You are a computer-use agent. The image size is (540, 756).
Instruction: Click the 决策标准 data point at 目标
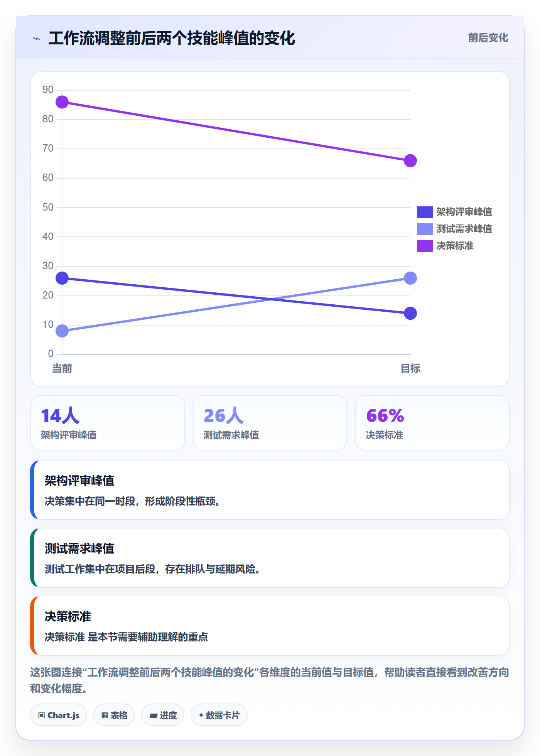[x=410, y=161]
